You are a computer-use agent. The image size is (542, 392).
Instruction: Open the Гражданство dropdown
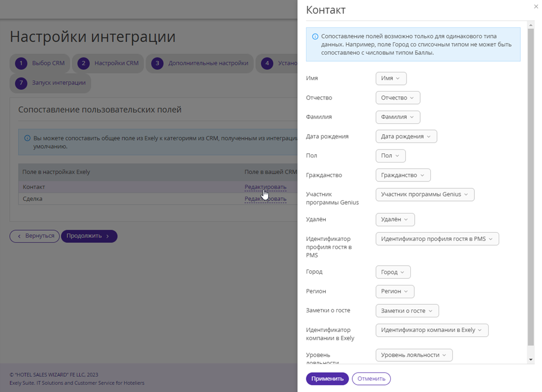[403, 175]
